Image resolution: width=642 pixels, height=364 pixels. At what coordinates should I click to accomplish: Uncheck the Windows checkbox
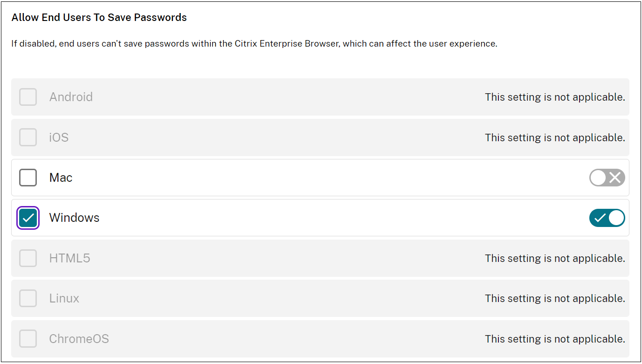pyautogui.click(x=28, y=218)
